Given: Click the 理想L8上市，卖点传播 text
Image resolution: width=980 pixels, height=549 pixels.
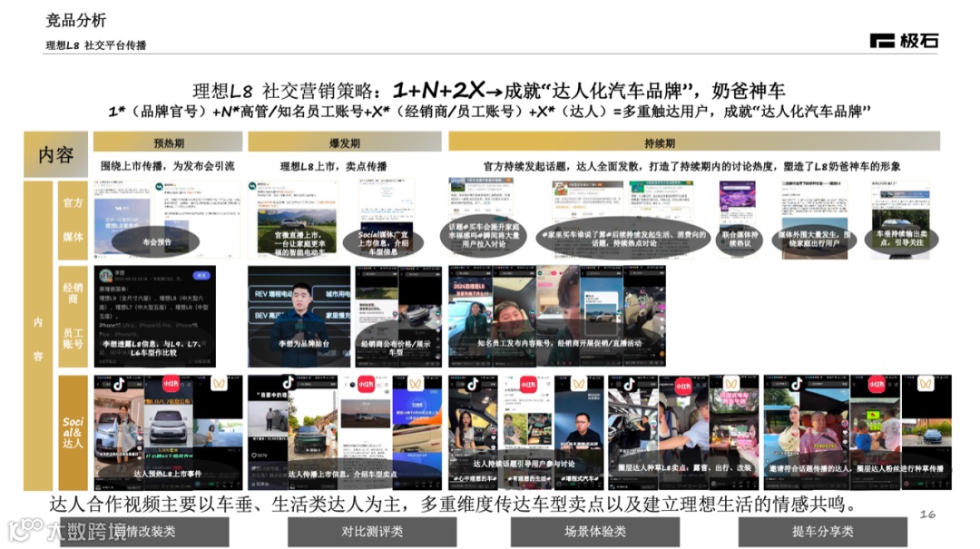Looking at the screenshot, I should click(x=333, y=166).
